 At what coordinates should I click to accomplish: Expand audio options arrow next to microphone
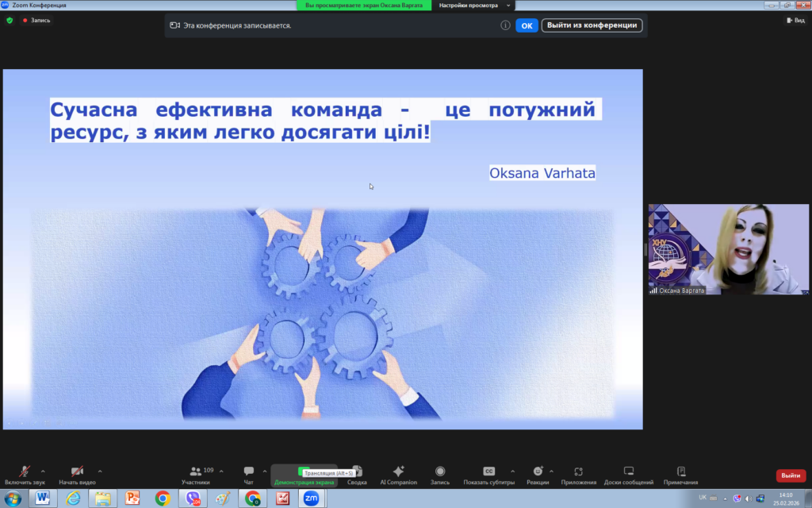[43, 471]
